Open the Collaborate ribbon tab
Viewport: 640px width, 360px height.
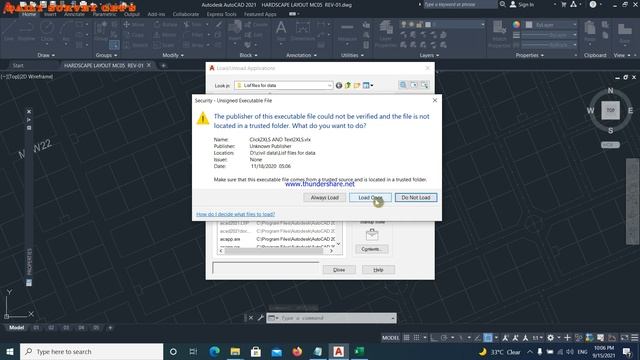(x=186, y=14)
